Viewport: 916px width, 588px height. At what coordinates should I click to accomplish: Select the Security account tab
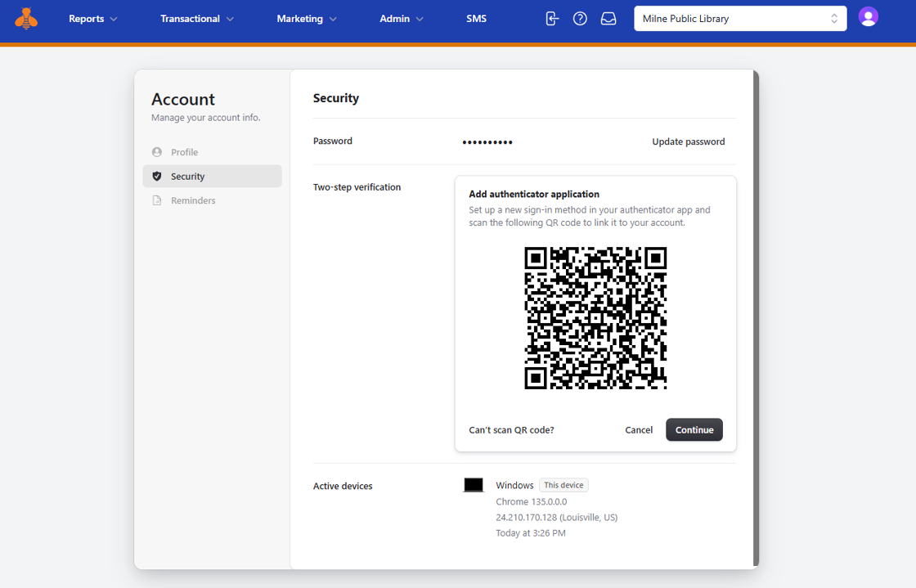click(x=212, y=176)
